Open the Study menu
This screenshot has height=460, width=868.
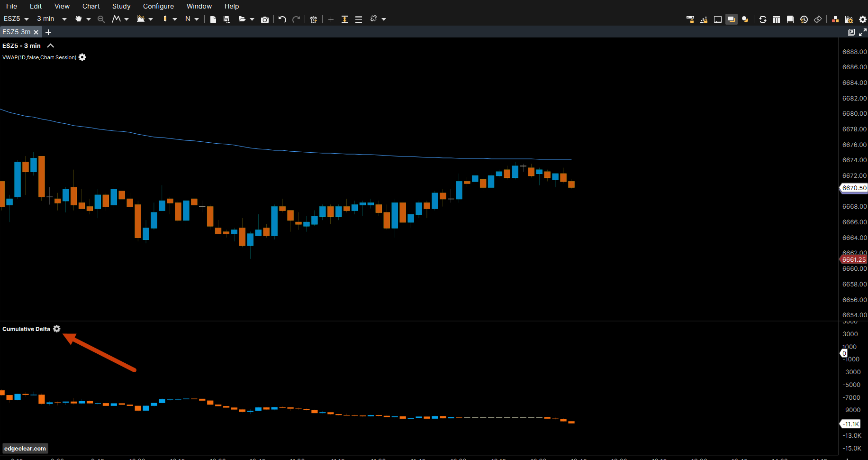pyautogui.click(x=121, y=6)
